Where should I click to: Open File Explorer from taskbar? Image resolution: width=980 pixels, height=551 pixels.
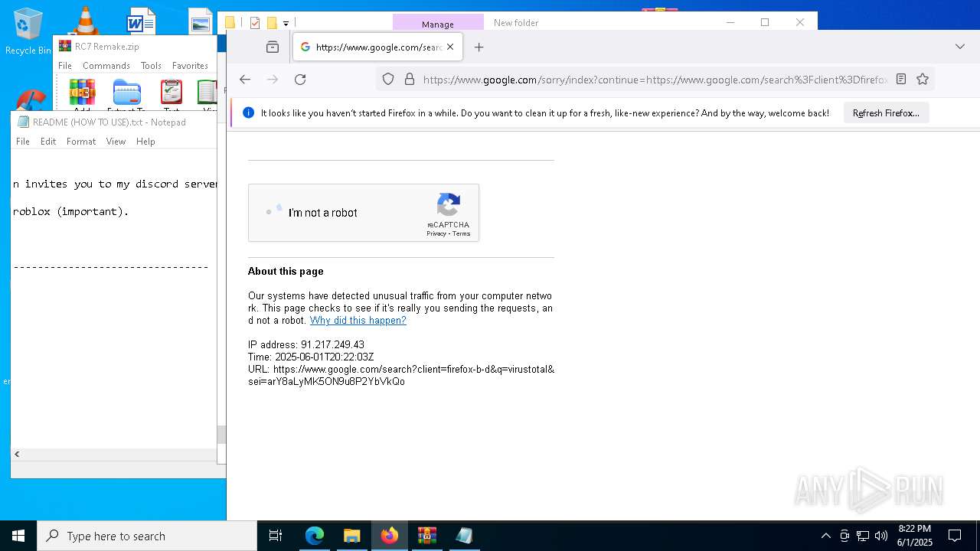coord(352,536)
